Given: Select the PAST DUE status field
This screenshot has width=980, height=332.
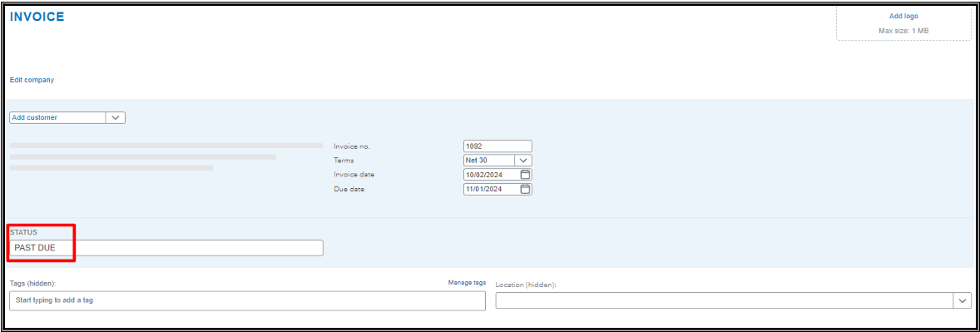Looking at the screenshot, I should [x=166, y=248].
